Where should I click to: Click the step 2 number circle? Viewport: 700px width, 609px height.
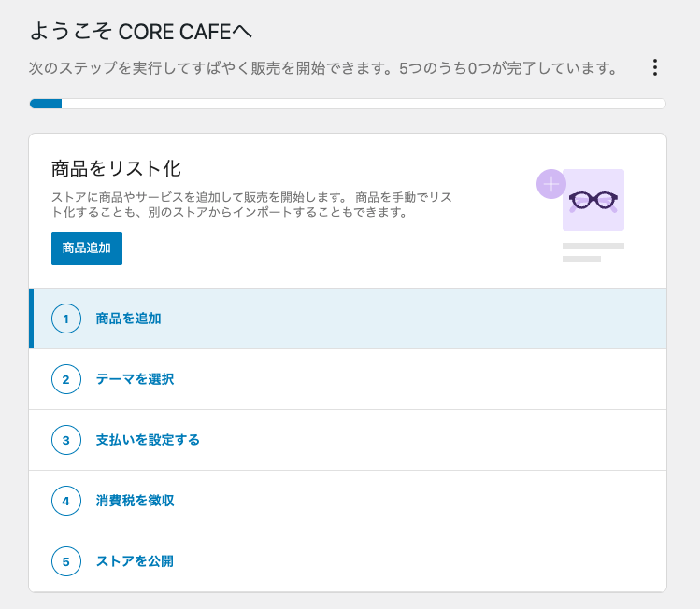pyautogui.click(x=66, y=379)
